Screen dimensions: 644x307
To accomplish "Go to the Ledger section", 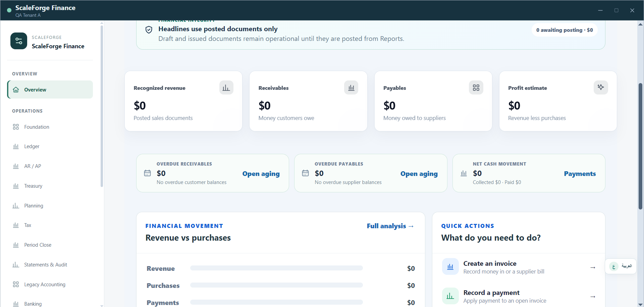I will click(50, 146).
